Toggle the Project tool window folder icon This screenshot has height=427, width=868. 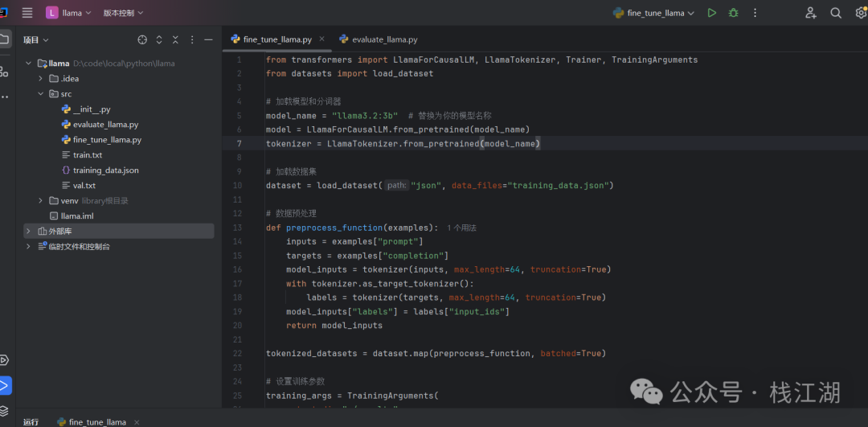(x=4, y=39)
